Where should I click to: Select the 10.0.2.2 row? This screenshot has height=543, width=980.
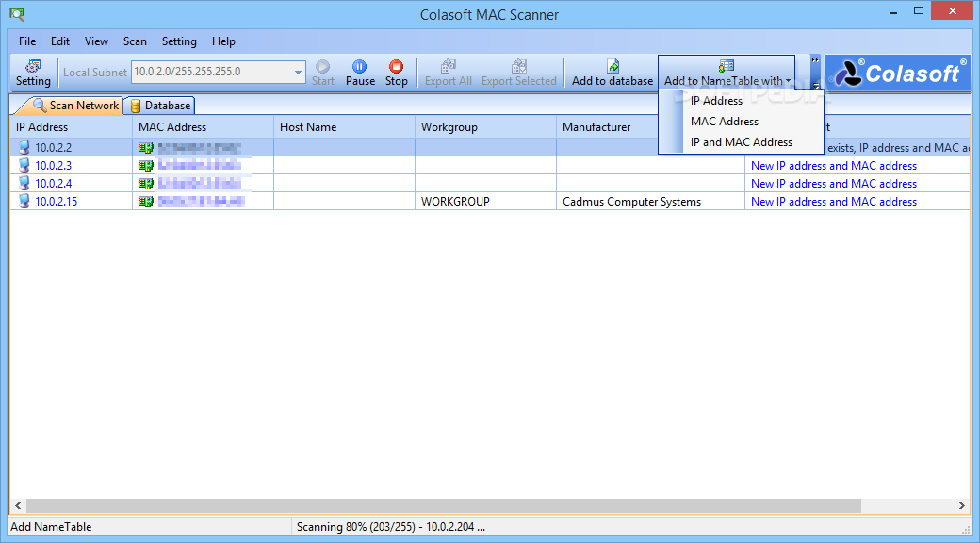pos(490,148)
